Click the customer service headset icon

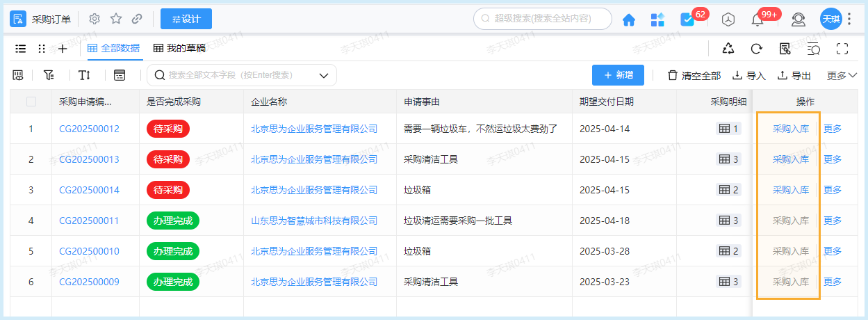coord(799,19)
